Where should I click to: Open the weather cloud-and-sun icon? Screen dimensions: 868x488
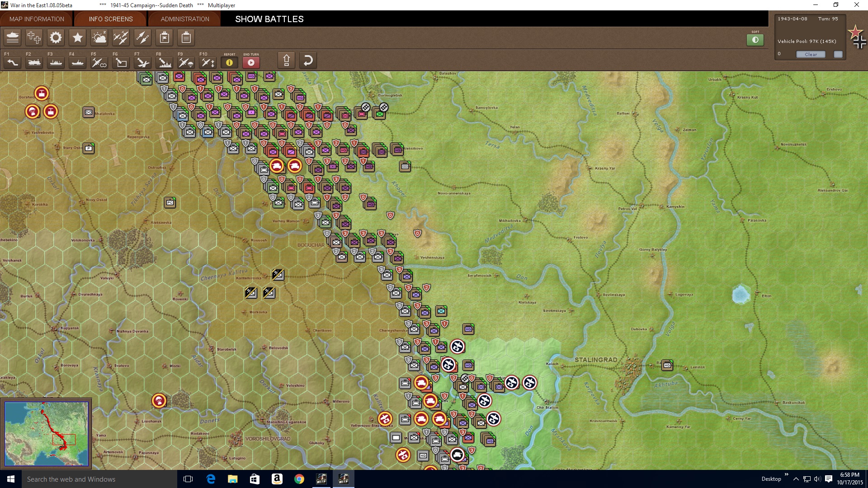(99, 38)
